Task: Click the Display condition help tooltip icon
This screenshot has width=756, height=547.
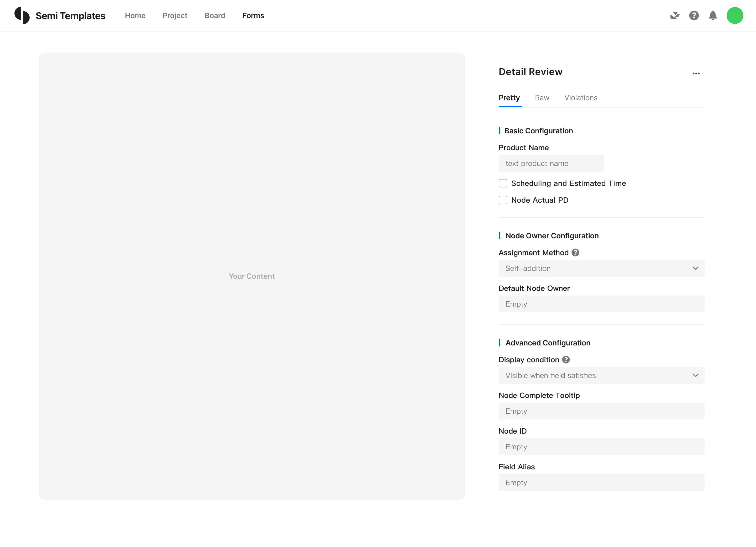Action: pos(566,360)
